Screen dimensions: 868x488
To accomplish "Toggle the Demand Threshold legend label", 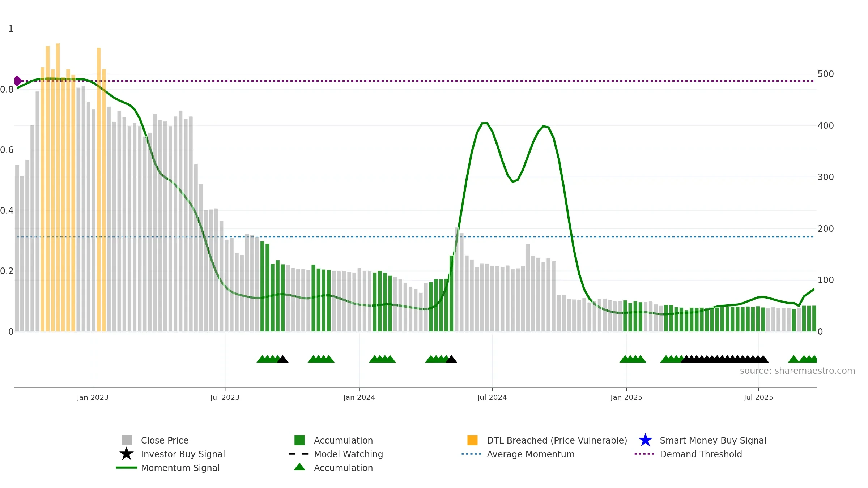I will tap(701, 454).
